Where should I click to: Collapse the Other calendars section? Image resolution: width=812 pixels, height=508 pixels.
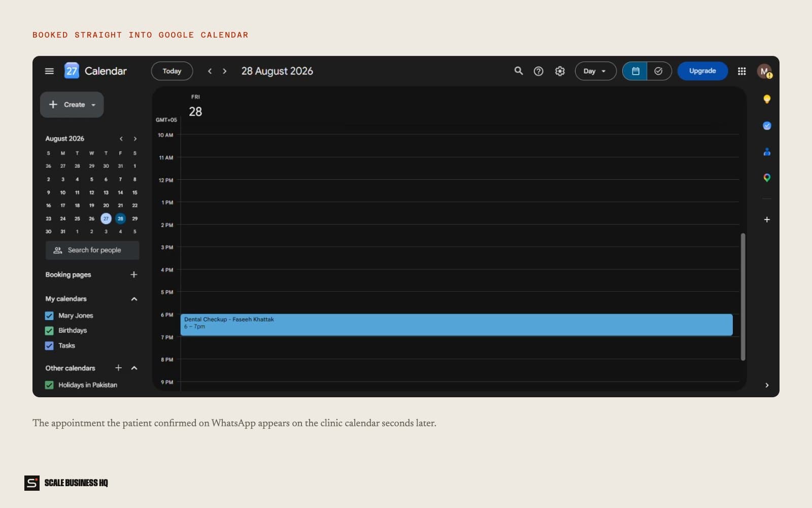[x=134, y=368]
